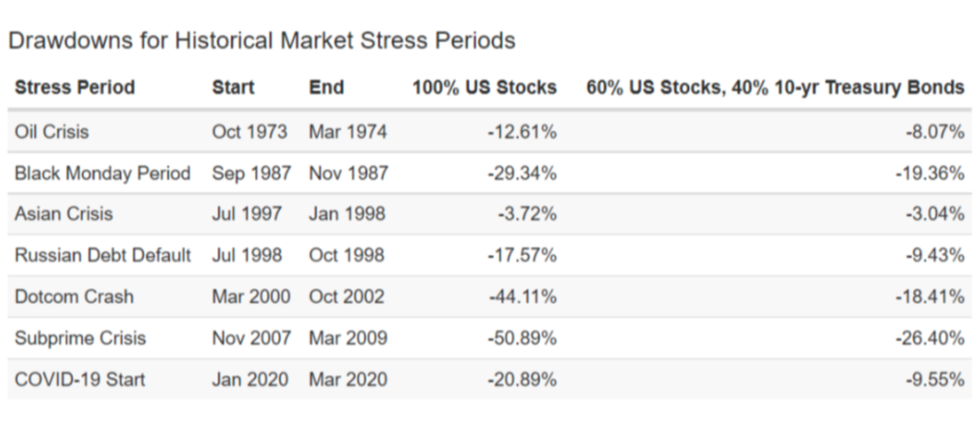
Task: Click the Stress Period column header
Action: 75,88
